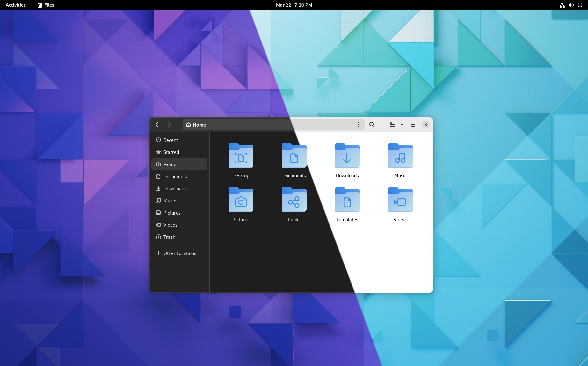Select Home in the sidebar
588x366 pixels.
[x=179, y=164]
